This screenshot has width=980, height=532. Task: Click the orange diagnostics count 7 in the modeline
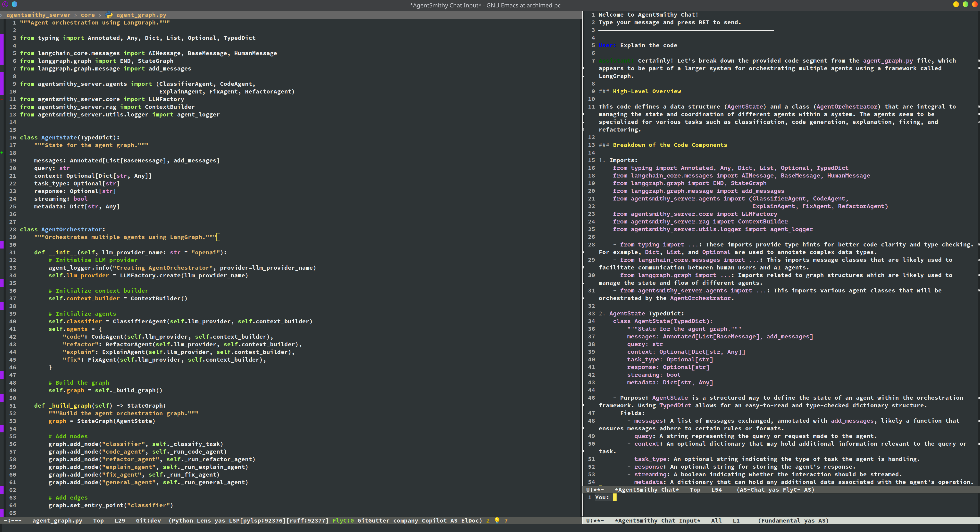click(506, 521)
